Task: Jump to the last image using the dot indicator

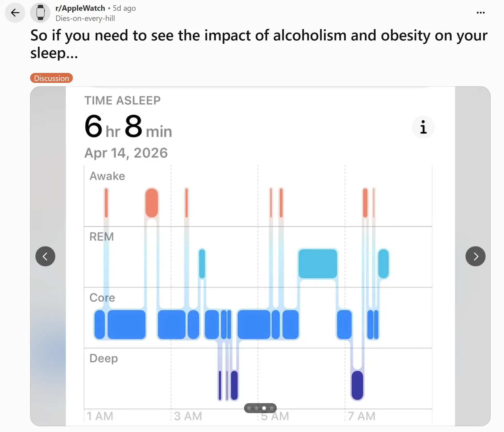Action: (x=272, y=408)
